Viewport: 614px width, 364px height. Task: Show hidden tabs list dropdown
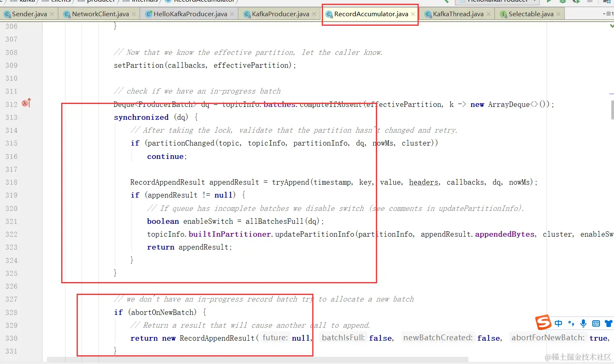point(608,14)
